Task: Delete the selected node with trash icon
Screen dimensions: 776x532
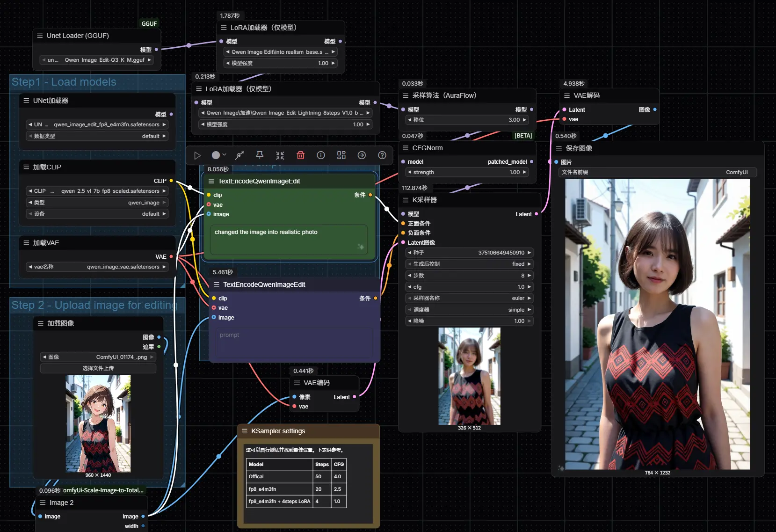Action: (300, 155)
